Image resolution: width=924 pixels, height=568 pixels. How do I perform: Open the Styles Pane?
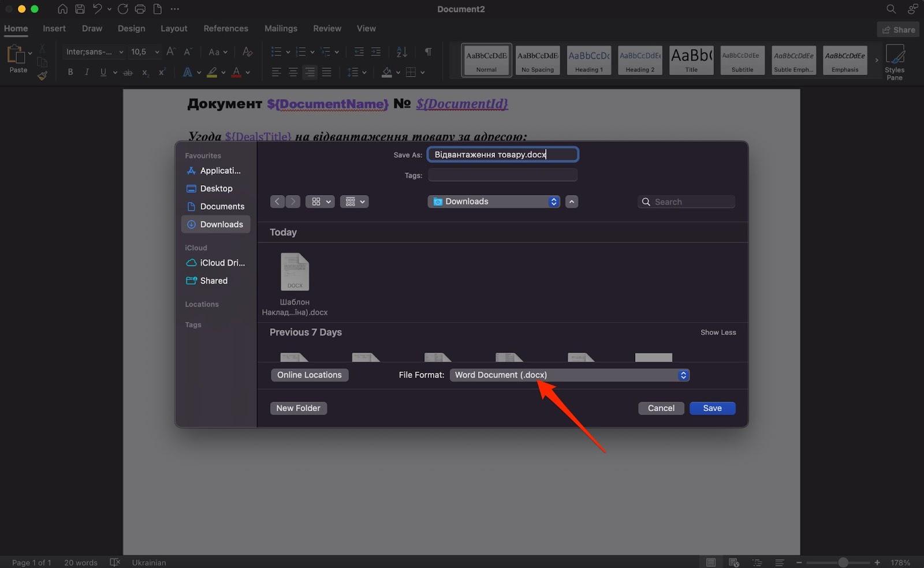895,62
